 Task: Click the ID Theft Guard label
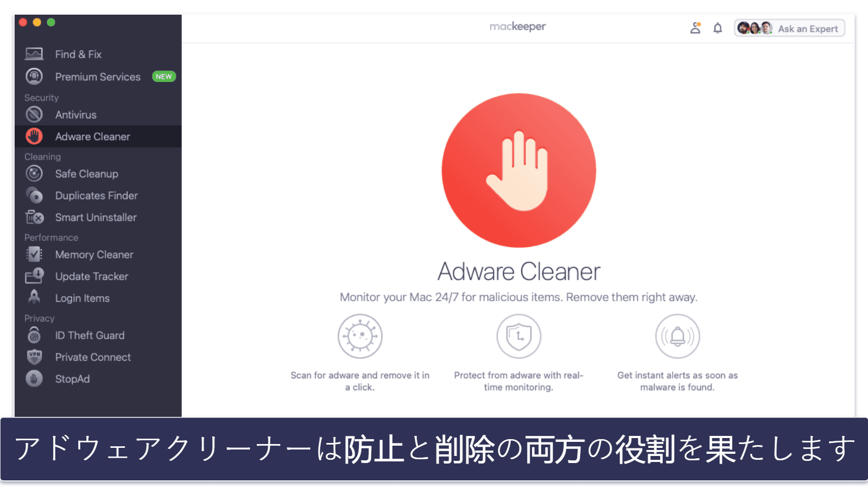tap(90, 335)
